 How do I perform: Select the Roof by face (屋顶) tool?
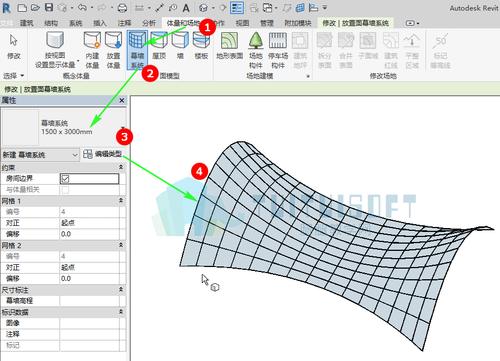pos(159,46)
